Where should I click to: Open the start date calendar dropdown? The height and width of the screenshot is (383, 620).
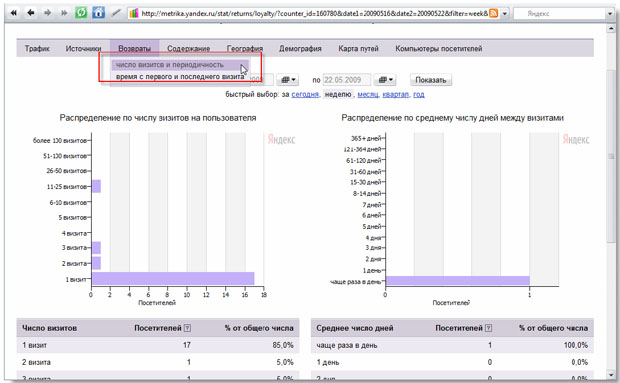287,80
